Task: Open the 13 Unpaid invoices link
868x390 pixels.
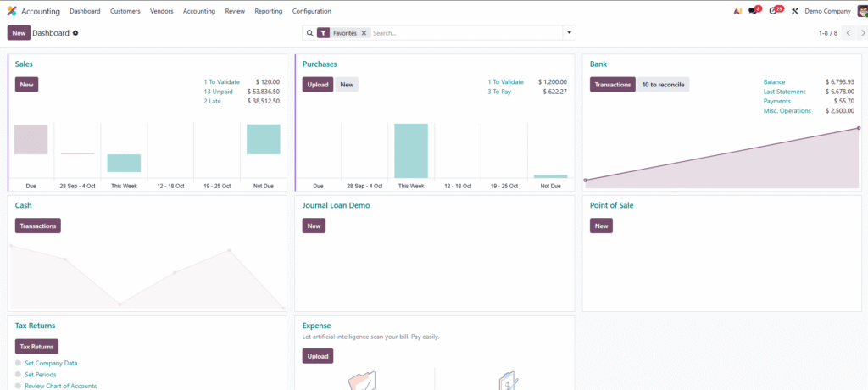Action: [x=219, y=92]
